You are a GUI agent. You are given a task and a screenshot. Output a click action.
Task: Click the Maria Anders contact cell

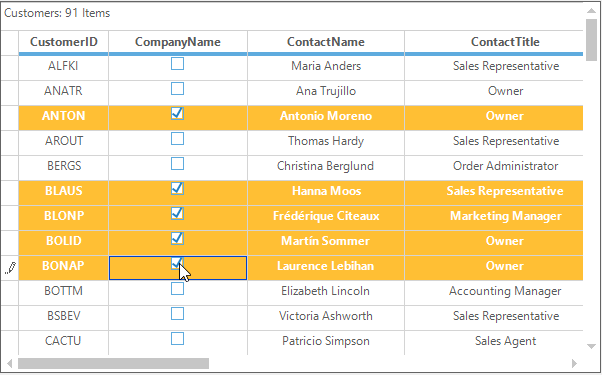pyautogui.click(x=326, y=68)
